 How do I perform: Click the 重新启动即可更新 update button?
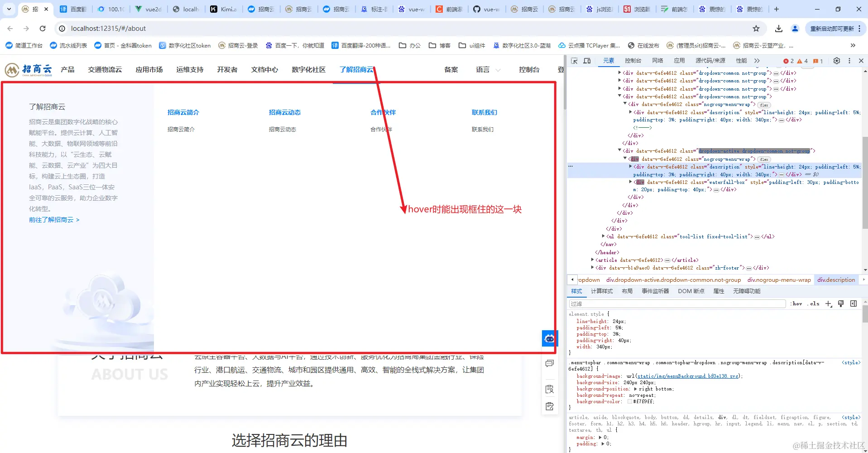coord(835,29)
